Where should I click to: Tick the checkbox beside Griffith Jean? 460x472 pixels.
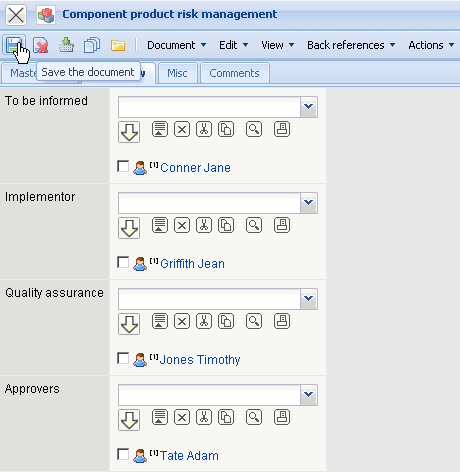(x=123, y=262)
